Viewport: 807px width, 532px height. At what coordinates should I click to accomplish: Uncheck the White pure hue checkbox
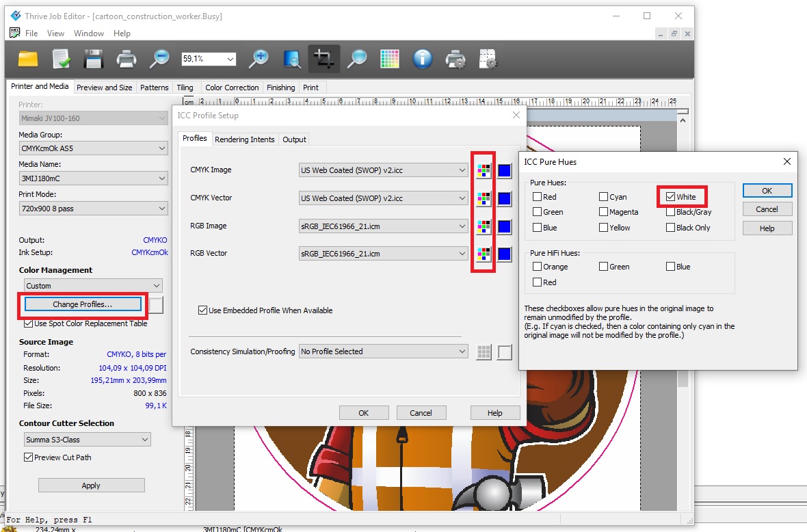point(670,196)
